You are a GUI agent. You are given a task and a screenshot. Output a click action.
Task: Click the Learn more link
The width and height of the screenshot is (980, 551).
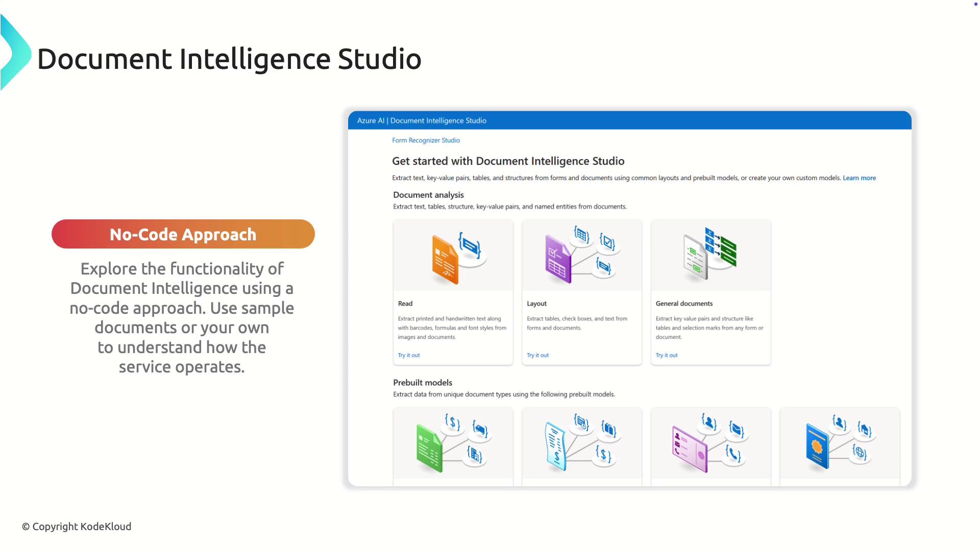[859, 178]
